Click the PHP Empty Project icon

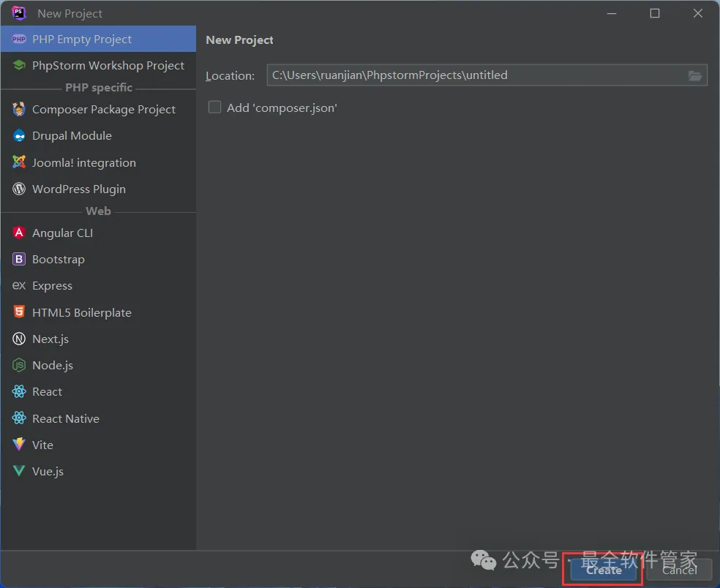click(x=19, y=39)
